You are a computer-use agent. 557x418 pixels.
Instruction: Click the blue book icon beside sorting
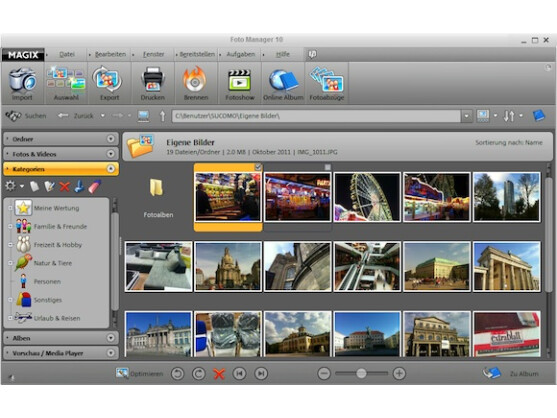tap(539, 116)
